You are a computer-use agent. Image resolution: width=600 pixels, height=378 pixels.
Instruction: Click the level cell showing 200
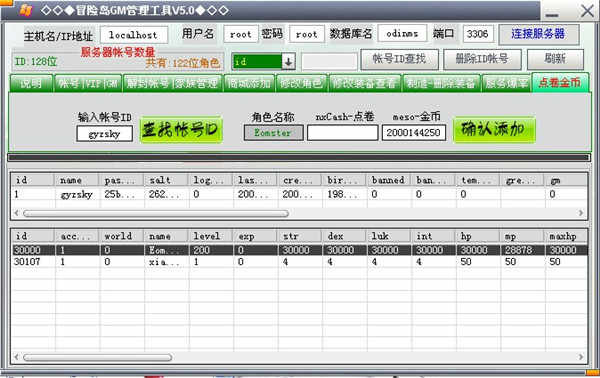click(x=211, y=250)
